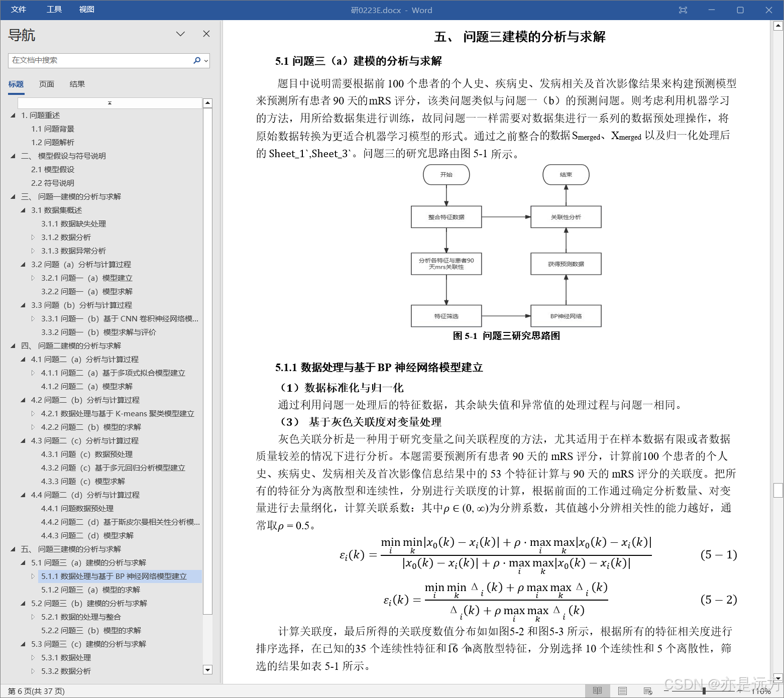The image size is (784, 698).
Task: Go to heading 2.1 模型假设
Action: coord(53,170)
